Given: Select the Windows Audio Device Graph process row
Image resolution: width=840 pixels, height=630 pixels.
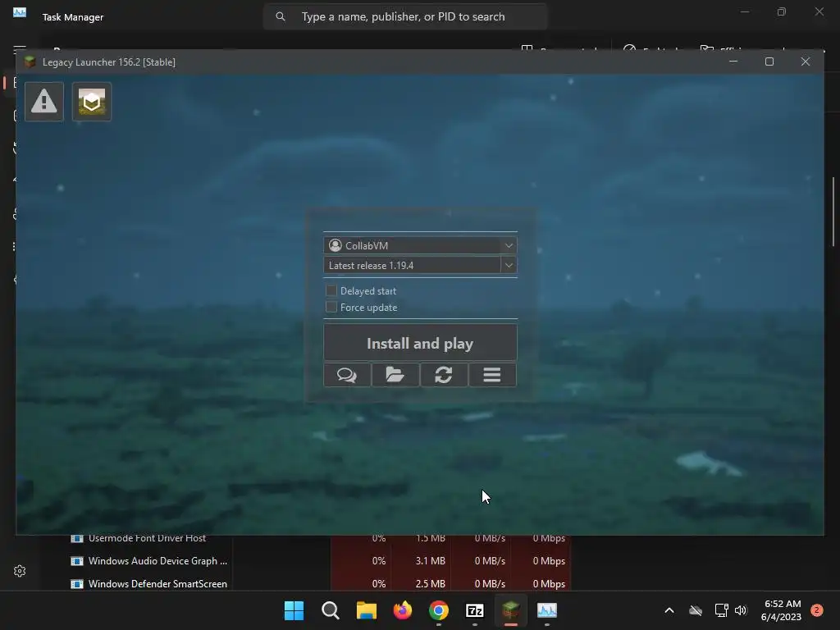Looking at the screenshot, I should 321,561.
